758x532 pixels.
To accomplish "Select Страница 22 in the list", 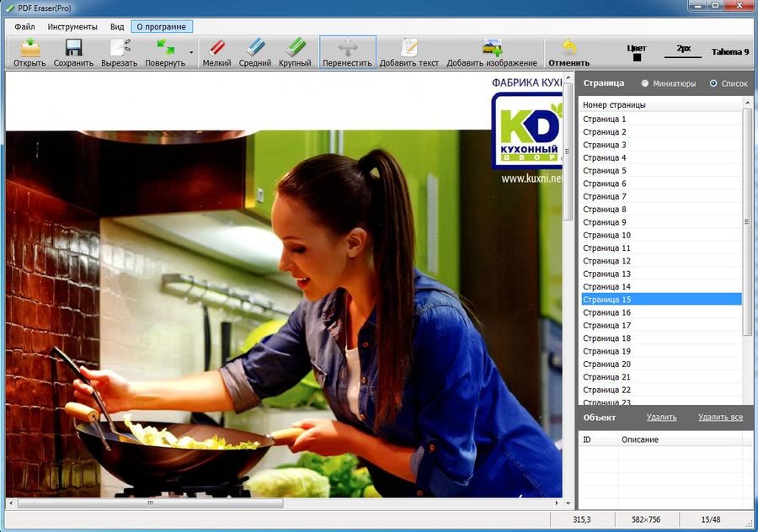I will click(x=660, y=390).
